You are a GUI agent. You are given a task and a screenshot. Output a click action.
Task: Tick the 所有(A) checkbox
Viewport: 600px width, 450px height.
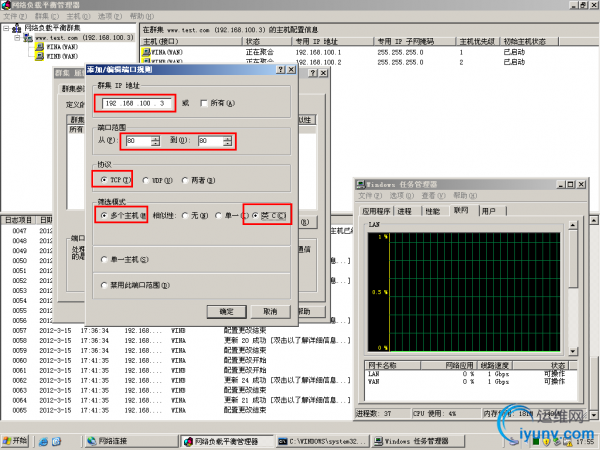coord(204,103)
